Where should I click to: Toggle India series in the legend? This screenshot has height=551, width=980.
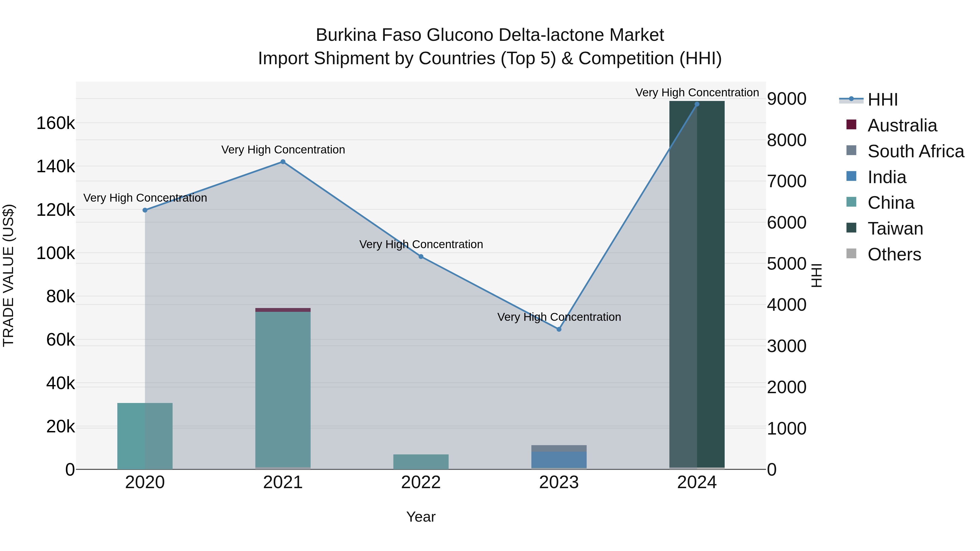876,177
